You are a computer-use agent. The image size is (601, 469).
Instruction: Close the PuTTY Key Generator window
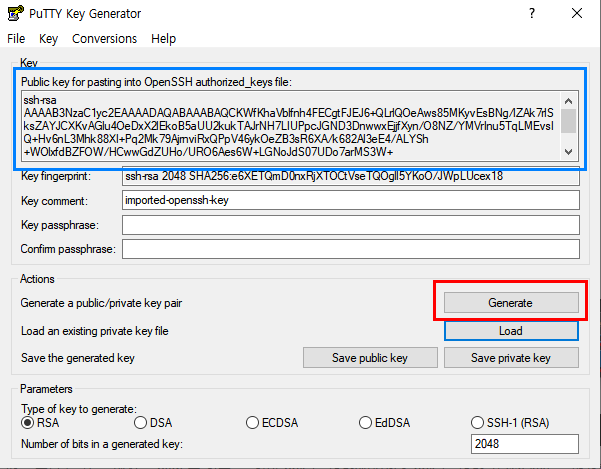[x=577, y=13]
